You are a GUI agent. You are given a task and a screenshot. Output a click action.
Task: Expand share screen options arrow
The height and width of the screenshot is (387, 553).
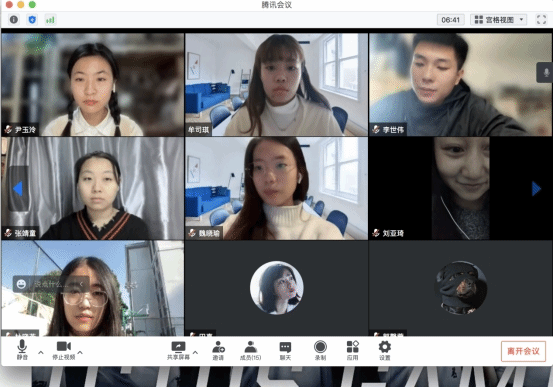point(195,352)
